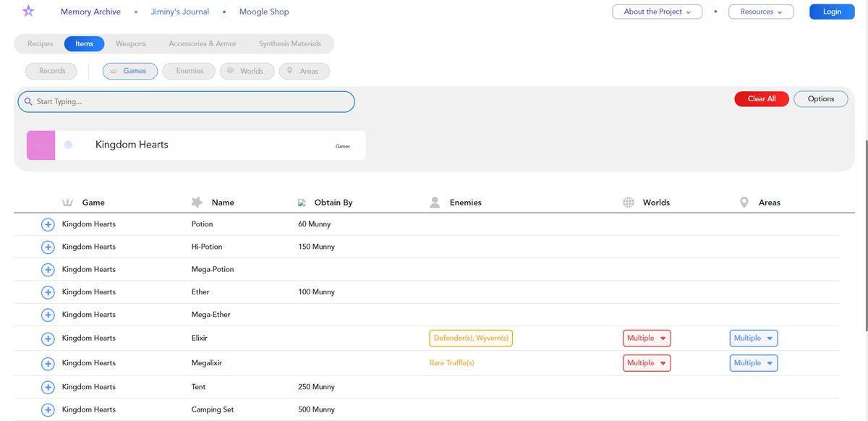Open the Memory Archive page
The width and height of the screenshot is (868, 421).
[90, 12]
